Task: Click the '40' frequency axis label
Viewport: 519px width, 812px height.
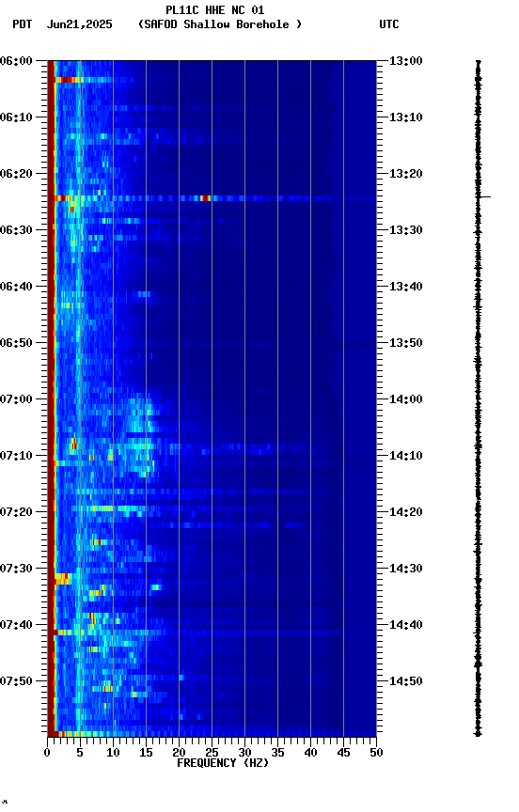Action: (x=310, y=753)
